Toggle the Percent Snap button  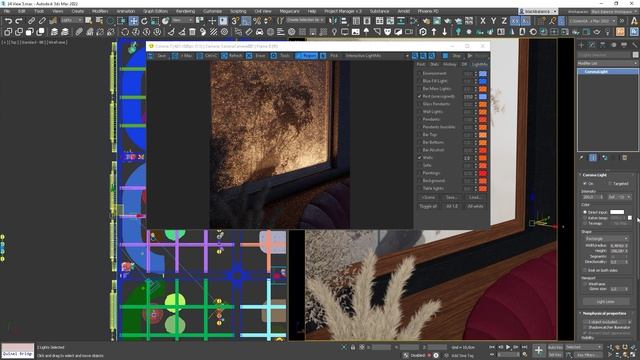tap(257, 20)
